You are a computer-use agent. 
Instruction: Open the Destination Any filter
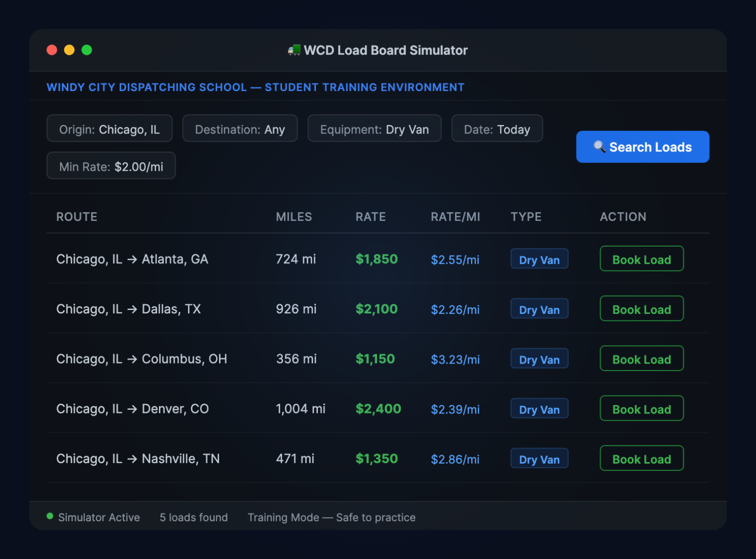click(x=240, y=129)
